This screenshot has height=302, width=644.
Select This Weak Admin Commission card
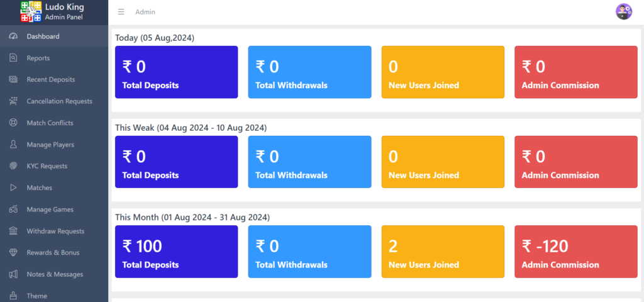pos(576,162)
